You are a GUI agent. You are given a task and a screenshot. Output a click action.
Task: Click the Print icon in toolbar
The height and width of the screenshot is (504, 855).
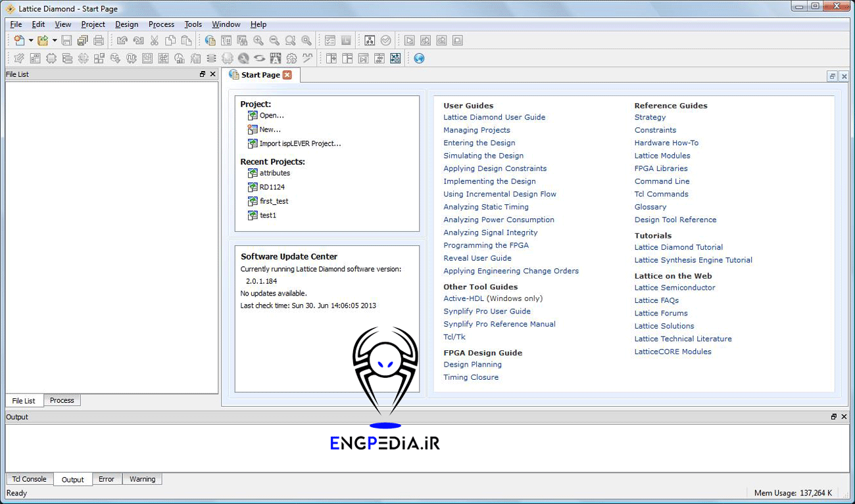click(x=99, y=41)
